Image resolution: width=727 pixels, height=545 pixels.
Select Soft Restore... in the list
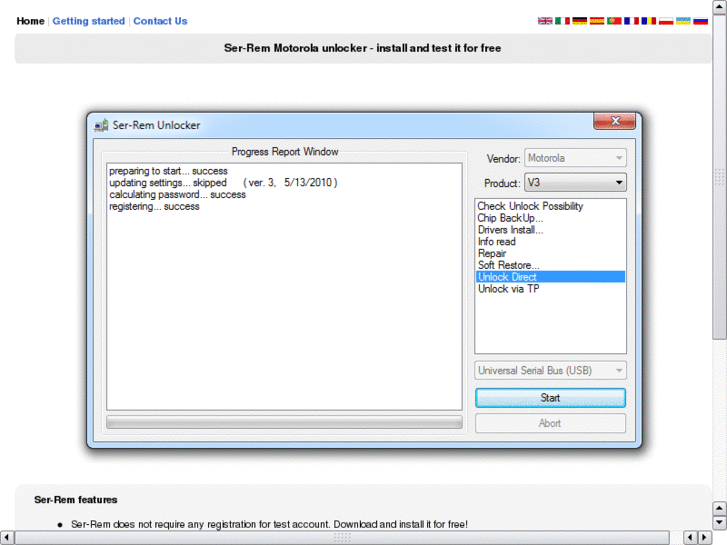[x=550, y=265]
